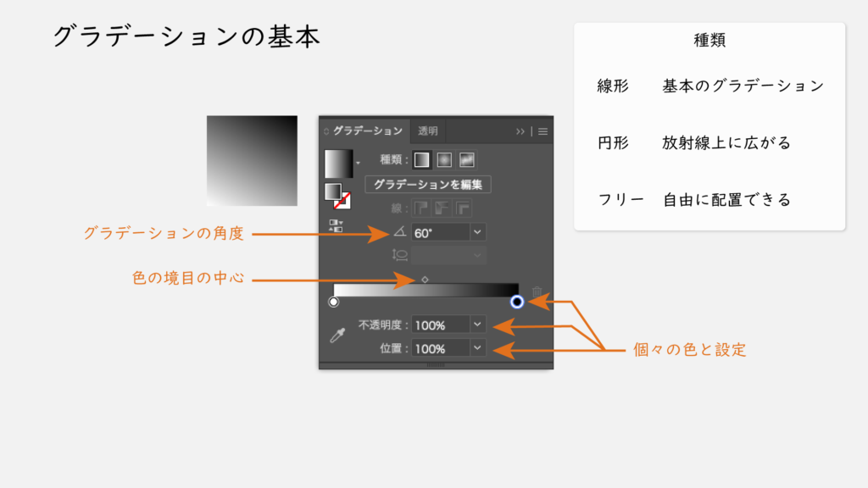Viewport: 868px width, 488px height.
Task: Pick a color with the eyedropper icon
Action: click(x=337, y=335)
